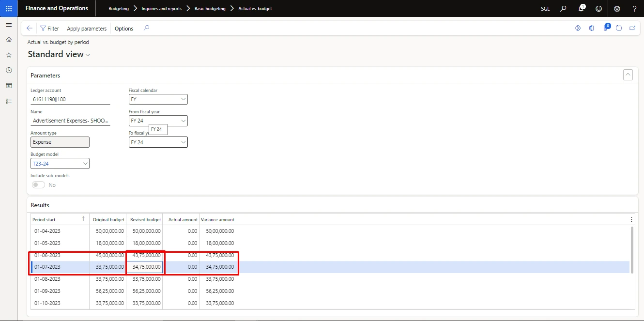Collapse the Parameters section
Screen dimensions: 644x321
[x=628, y=75]
